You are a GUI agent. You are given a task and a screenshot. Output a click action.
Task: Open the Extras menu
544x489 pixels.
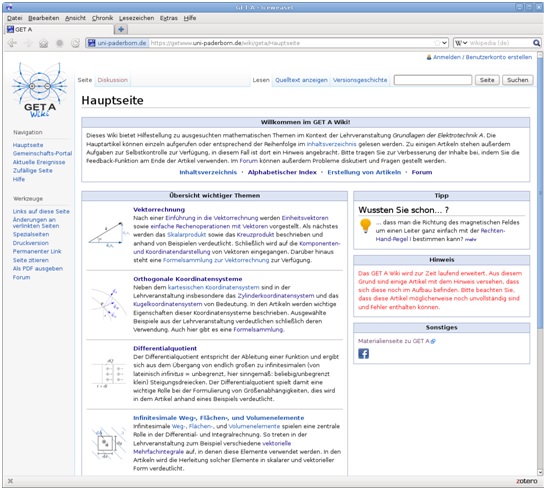[x=169, y=18]
